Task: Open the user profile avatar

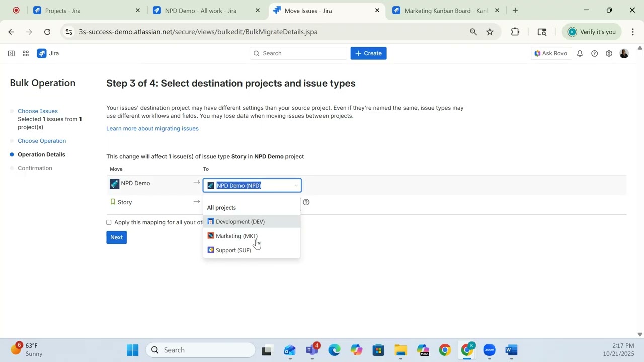Action: pos(624,53)
